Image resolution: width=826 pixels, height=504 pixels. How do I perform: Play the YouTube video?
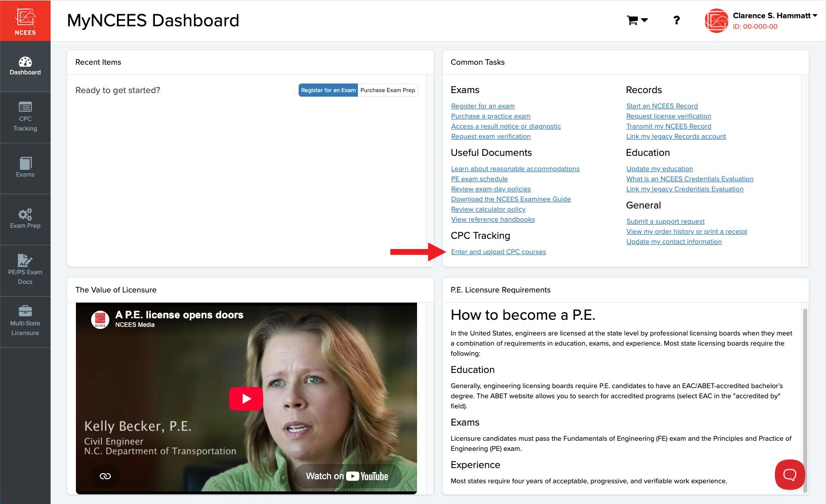click(x=246, y=399)
